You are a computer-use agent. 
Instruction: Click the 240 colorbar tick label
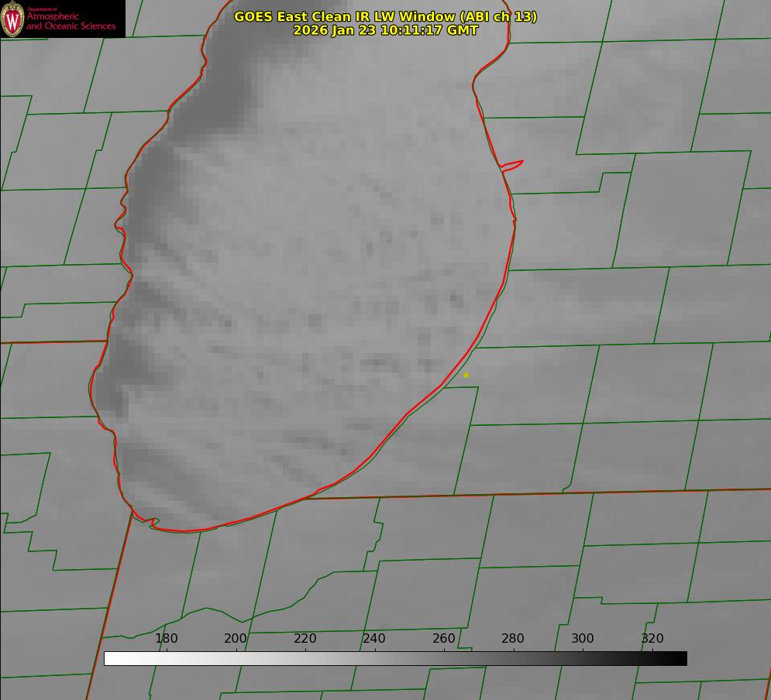click(374, 638)
